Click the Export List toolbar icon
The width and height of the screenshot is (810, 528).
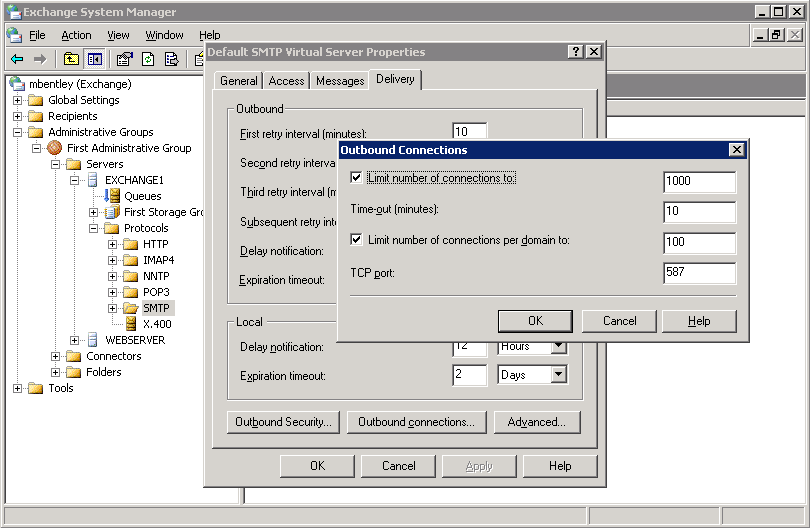(x=172, y=59)
